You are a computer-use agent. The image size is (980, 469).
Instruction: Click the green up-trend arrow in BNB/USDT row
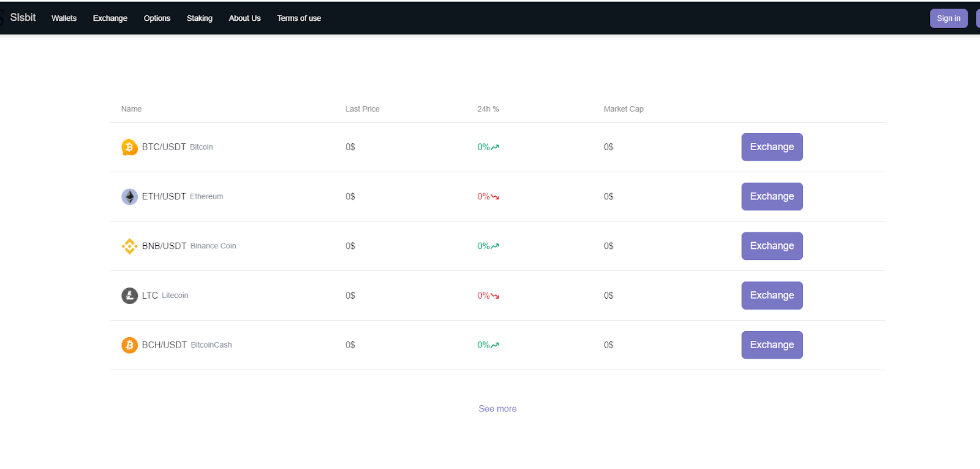(x=495, y=246)
